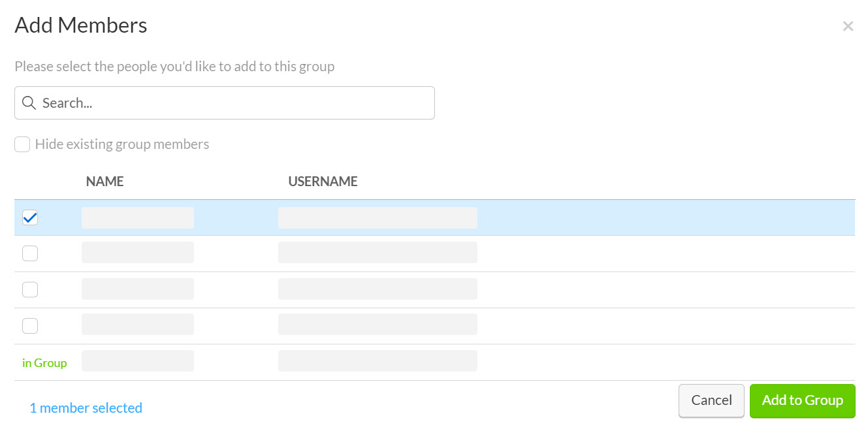Tick the unchecked checkbox directly below the selected row
This screenshot has width=868, height=448.
30,253
